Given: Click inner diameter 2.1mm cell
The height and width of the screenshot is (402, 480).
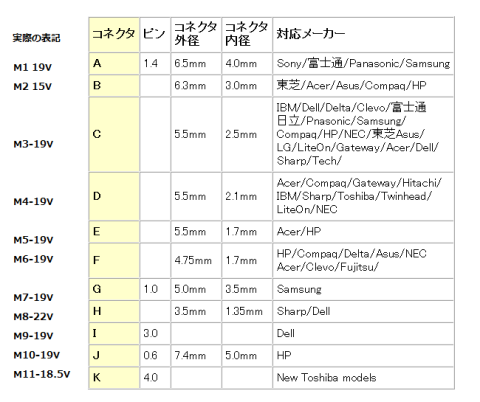Looking at the screenshot, I should pyautogui.click(x=247, y=196).
